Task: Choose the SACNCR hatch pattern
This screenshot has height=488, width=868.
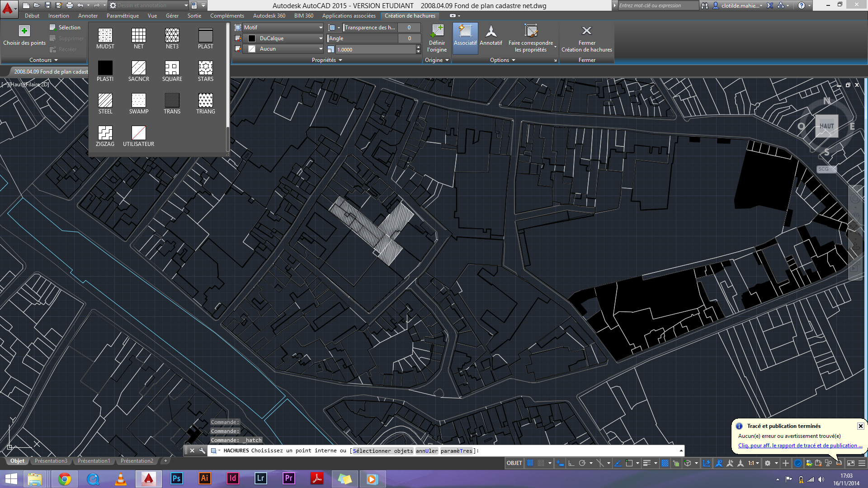Action: 138,71
